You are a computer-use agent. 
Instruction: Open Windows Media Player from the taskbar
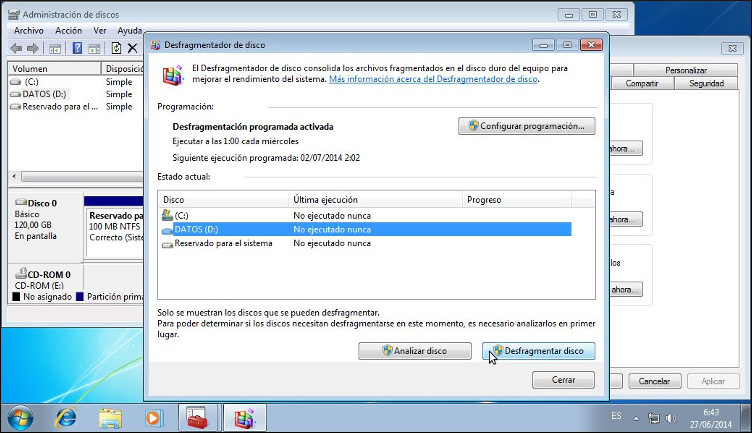click(153, 418)
